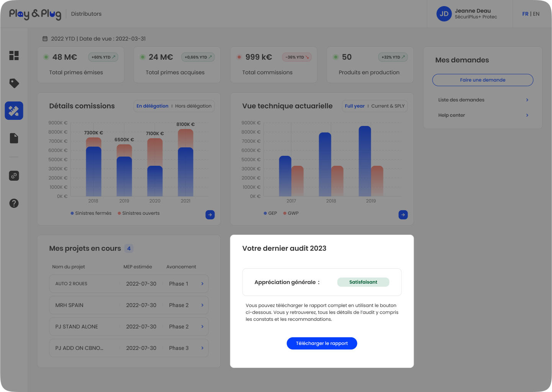Image resolution: width=552 pixels, height=392 pixels.
Task: Click arrow button in Détails comissions card
Action: pyautogui.click(x=210, y=215)
